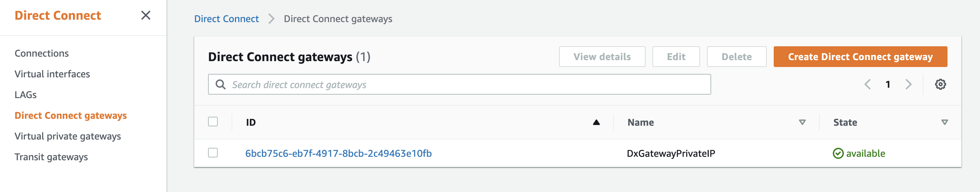Focus the Search direct connect gateways field
The height and width of the screenshot is (192, 980).
459,84
